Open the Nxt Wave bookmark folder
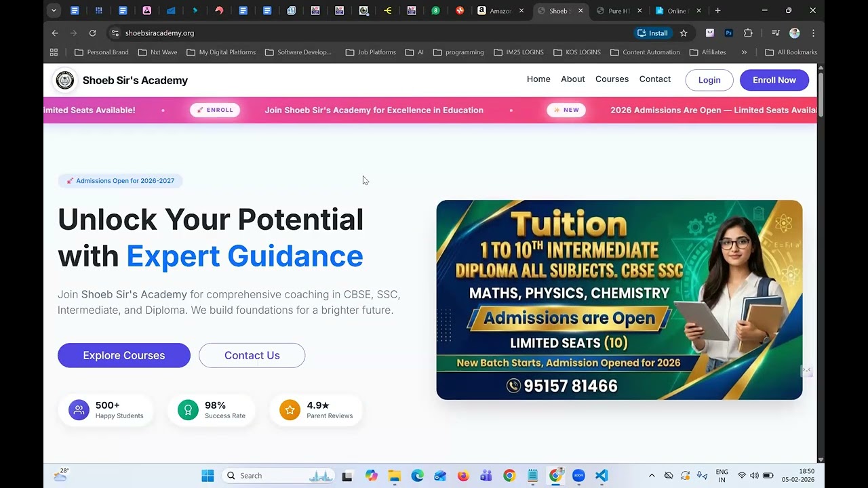 click(x=157, y=52)
